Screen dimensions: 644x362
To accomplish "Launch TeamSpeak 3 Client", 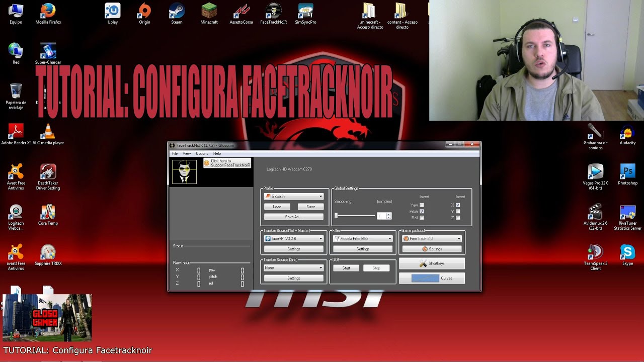I will click(x=595, y=257).
